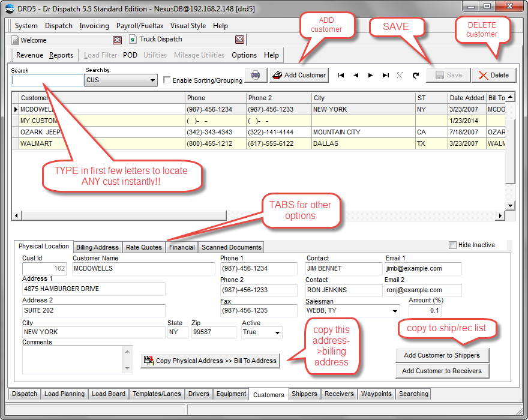Switch to the Shippers bottom tab
This screenshot has width=528, height=420.
point(304,394)
